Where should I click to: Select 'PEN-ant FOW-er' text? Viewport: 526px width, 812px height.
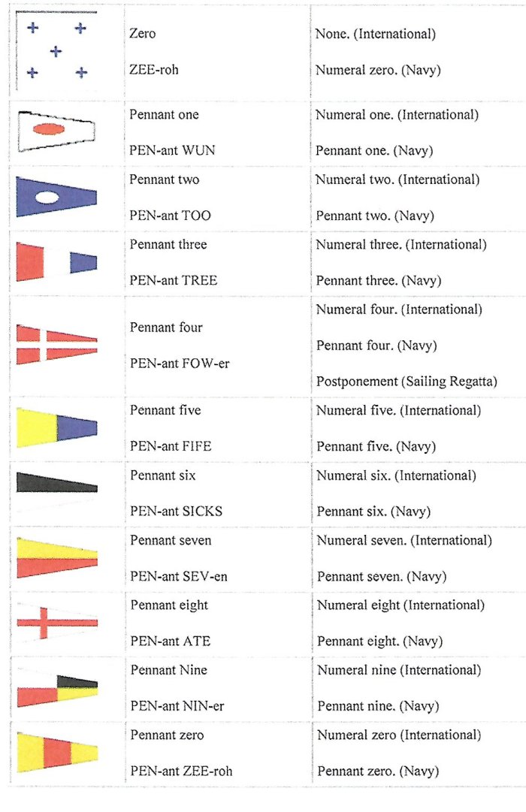click(180, 364)
